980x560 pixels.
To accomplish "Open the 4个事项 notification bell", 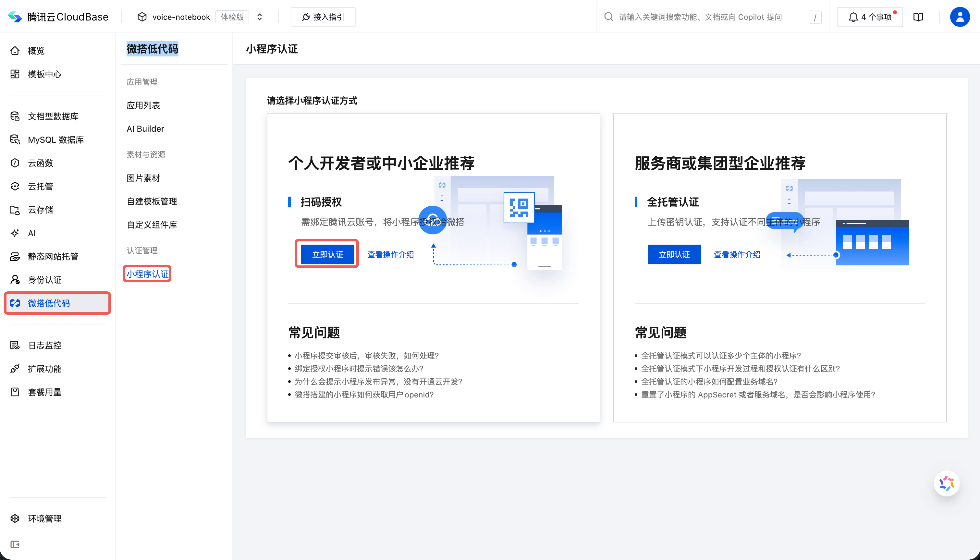I will pyautogui.click(x=870, y=17).
